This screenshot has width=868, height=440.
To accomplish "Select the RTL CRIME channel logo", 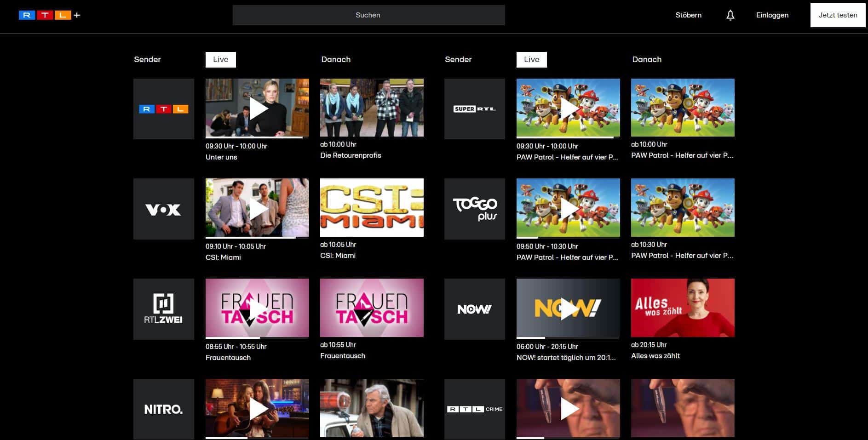I will 475,409.
